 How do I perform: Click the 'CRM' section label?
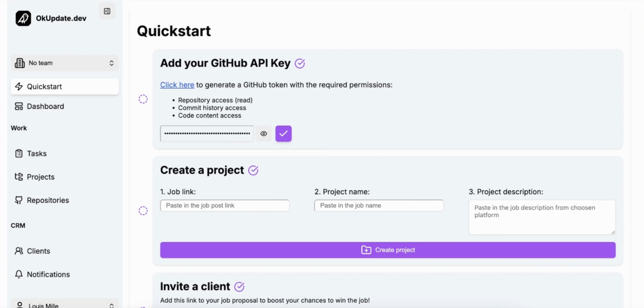click(x=18, y=226)
